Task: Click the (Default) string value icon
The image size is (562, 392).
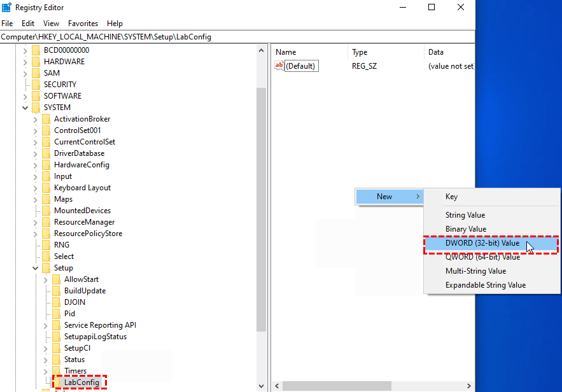Action: [279, 66]
